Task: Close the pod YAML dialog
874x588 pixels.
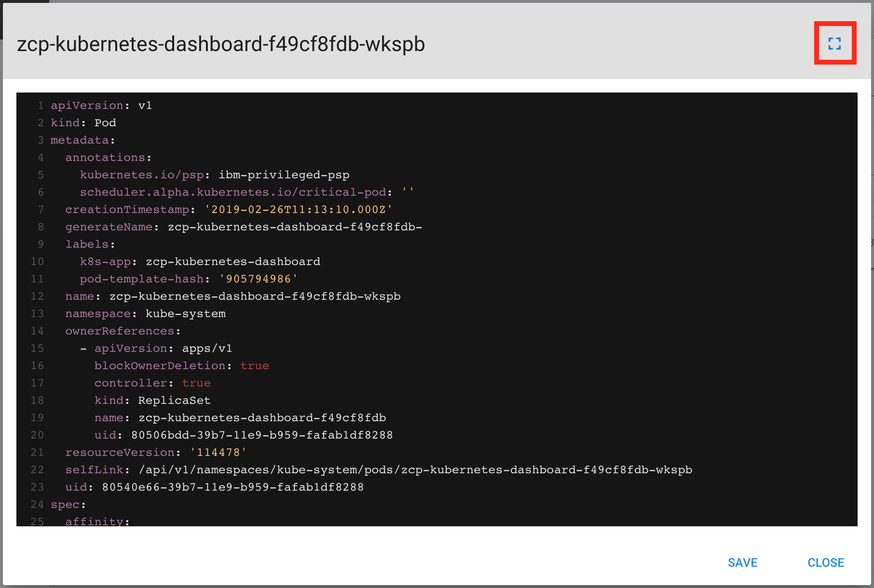Action: (826, 562)
